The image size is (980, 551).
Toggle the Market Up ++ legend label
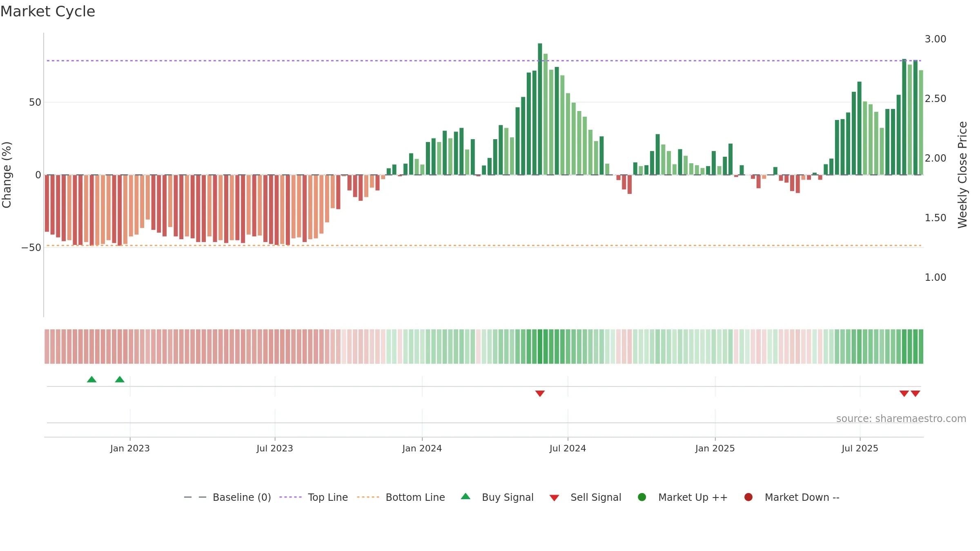click(693, 498)
